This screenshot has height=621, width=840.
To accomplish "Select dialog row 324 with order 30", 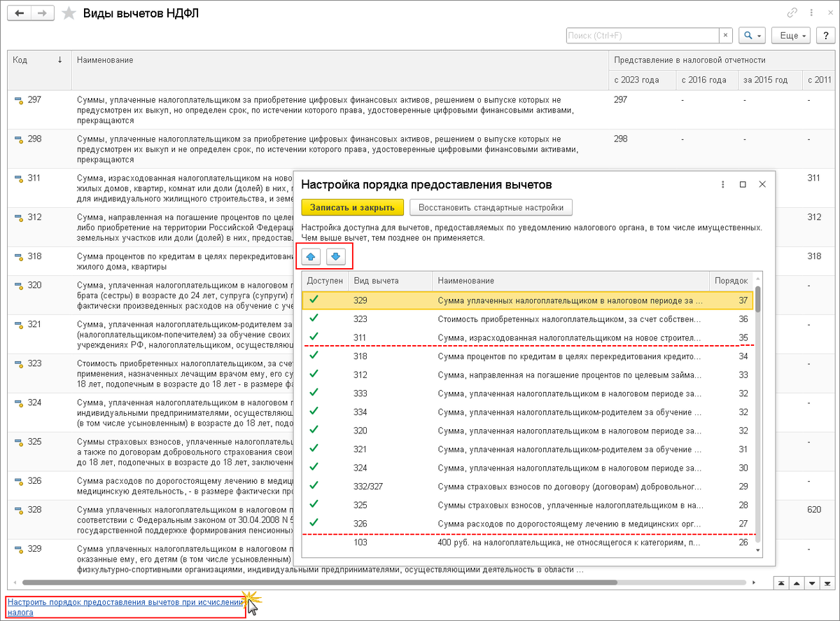I will [528, 467].
